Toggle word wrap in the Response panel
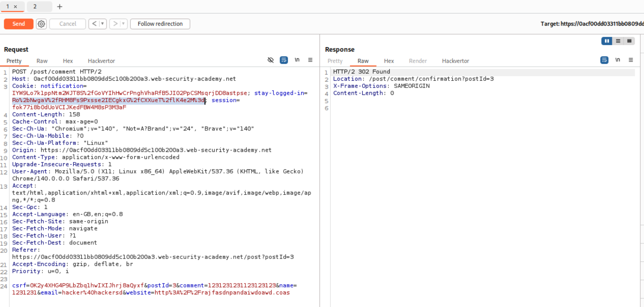Image resolution: width=644 pixels, height=307 pixels. pos(604,60)
